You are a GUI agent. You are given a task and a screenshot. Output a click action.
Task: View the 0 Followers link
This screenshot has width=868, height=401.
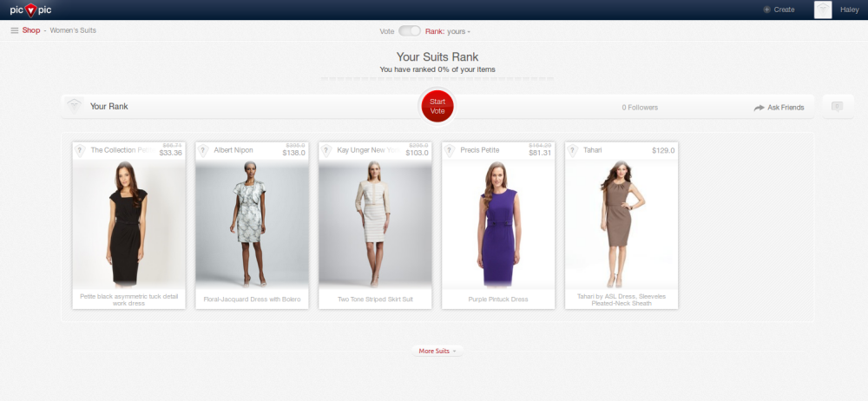640,108
